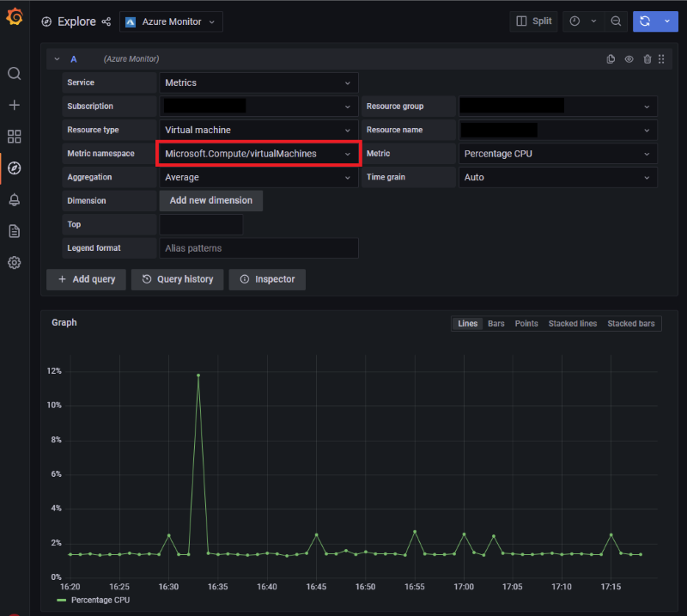Click the Split button
This screenshot has width=687, height=616.
[533, 21]
